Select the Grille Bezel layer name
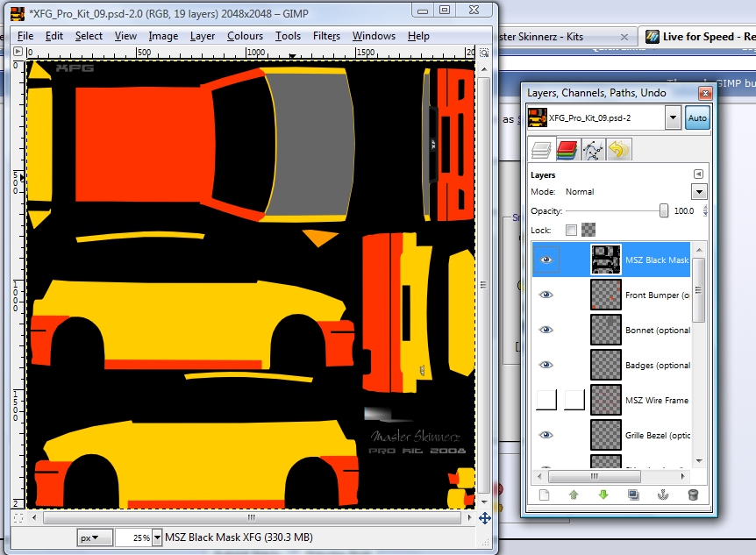 pos(658,436)
